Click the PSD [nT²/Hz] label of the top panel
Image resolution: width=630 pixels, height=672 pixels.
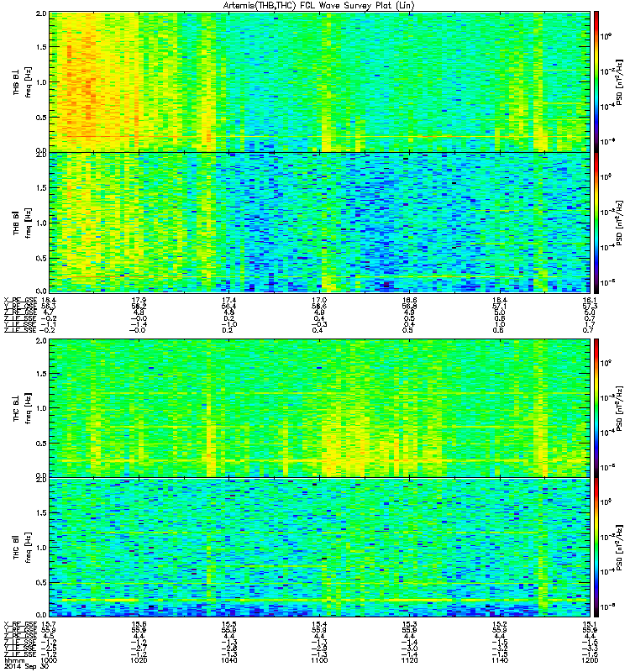coord(619,83)
